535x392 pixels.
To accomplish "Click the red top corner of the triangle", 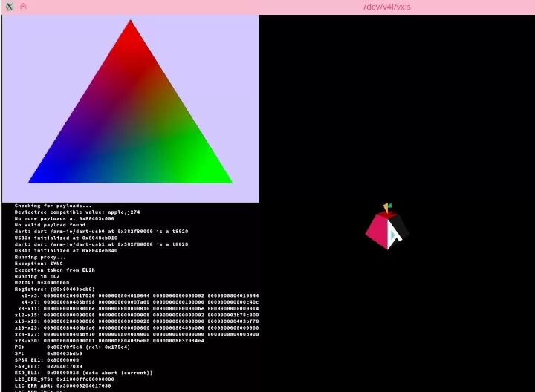I will pos(131,24).
